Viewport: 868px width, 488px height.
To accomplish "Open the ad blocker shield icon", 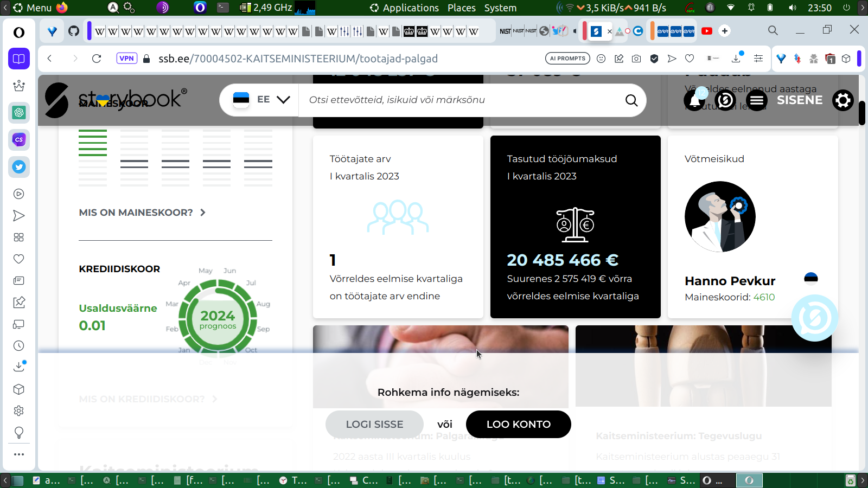I will (654, 59).
